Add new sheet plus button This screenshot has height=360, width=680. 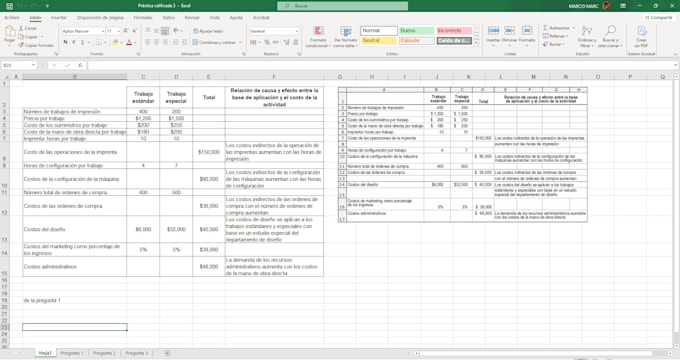click(x=167, y=353)
